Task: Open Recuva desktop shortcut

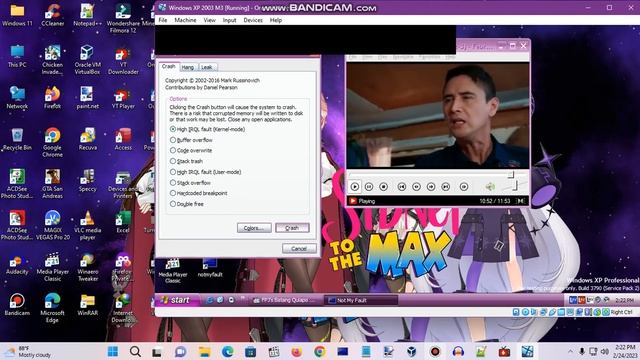Action: point(87,139)
